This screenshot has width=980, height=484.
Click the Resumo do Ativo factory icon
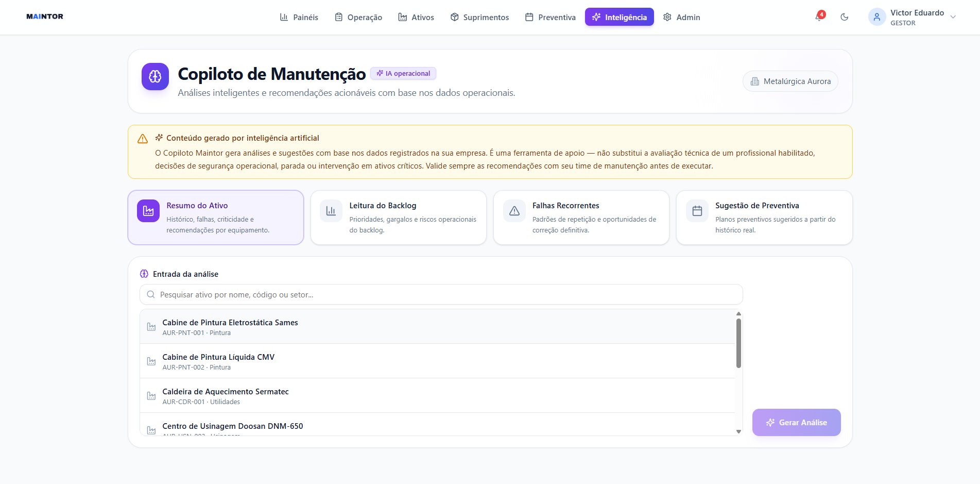tap(148, 211)
